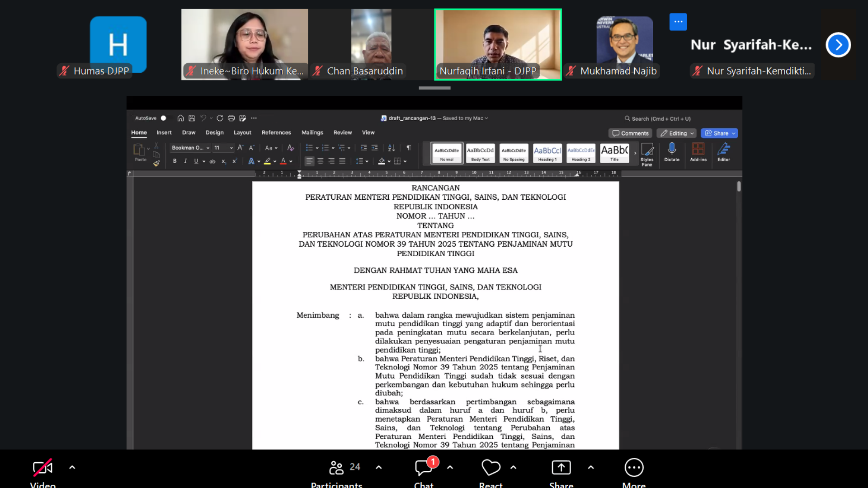Click the Redo/Repeat circular arrow icon

(x=220, y=118)
